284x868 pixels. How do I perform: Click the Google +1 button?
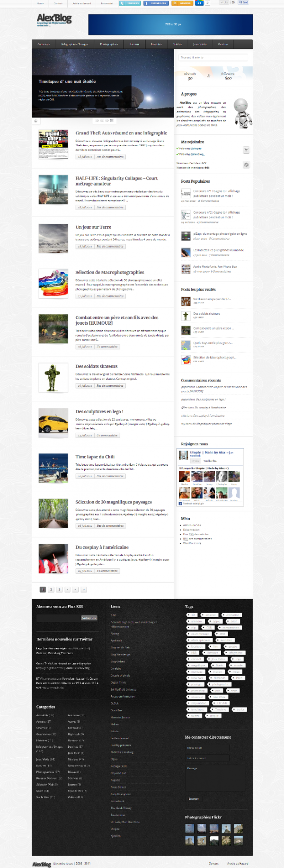[x=199, y=3]
